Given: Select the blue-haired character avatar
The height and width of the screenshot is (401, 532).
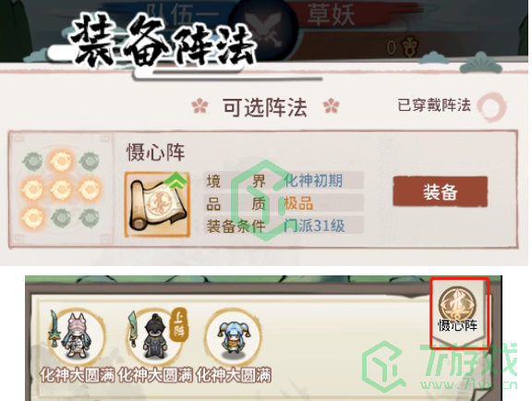Looking at the screenshot, I should click(233, 335).
